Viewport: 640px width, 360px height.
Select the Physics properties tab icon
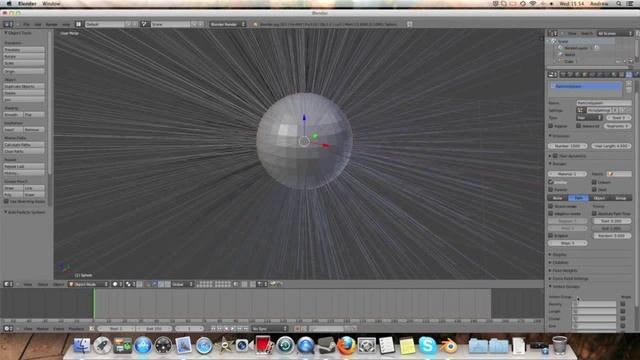636,75
